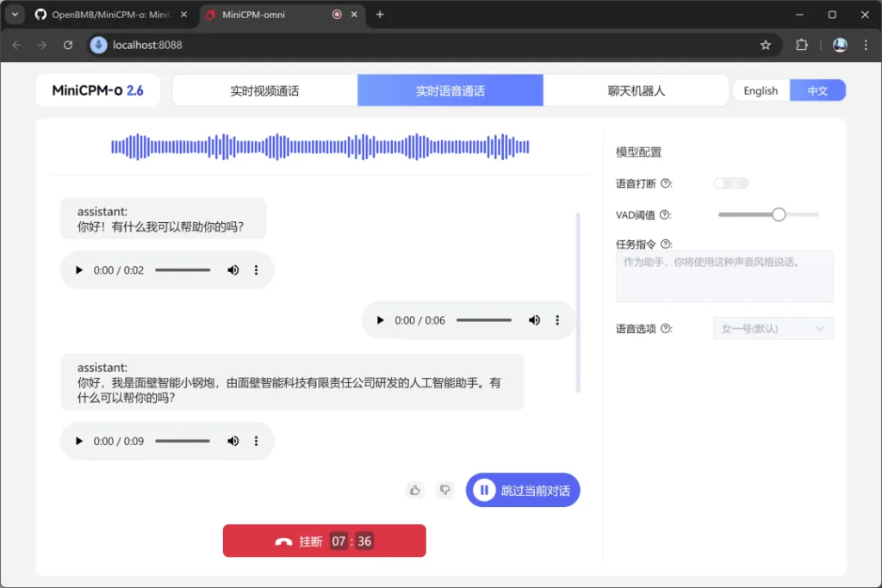Image resolution: width=882 pixels, height=588 pixels.
Task: Hang up the call with 挂断 button
Action: click(325, 541)
